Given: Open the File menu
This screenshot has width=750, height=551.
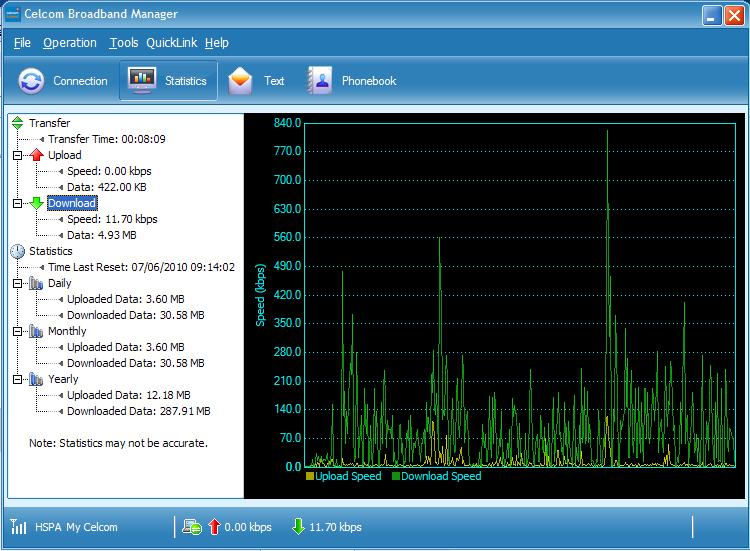Looking at the screenshot, I should (22, 43).
